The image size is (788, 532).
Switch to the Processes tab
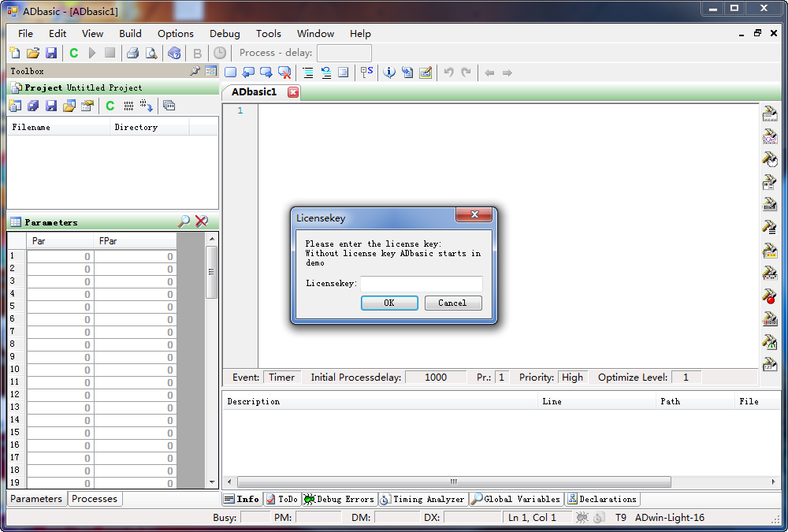point(95,499)
